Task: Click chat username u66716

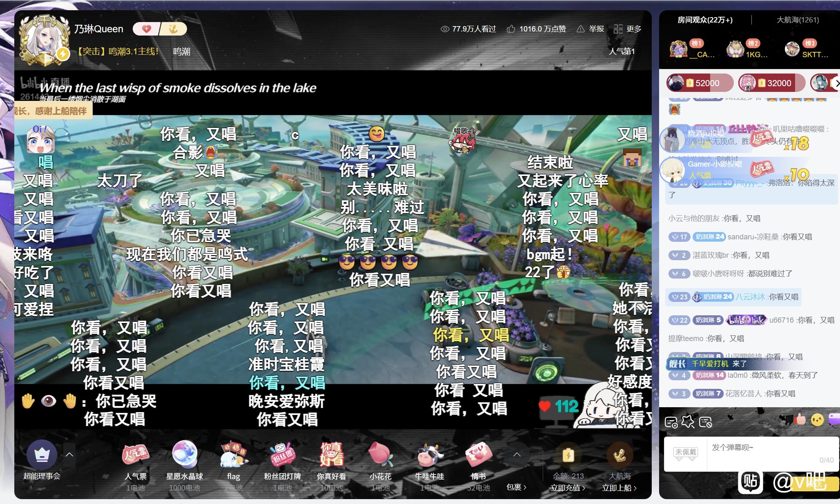Action: click(782, 320)
